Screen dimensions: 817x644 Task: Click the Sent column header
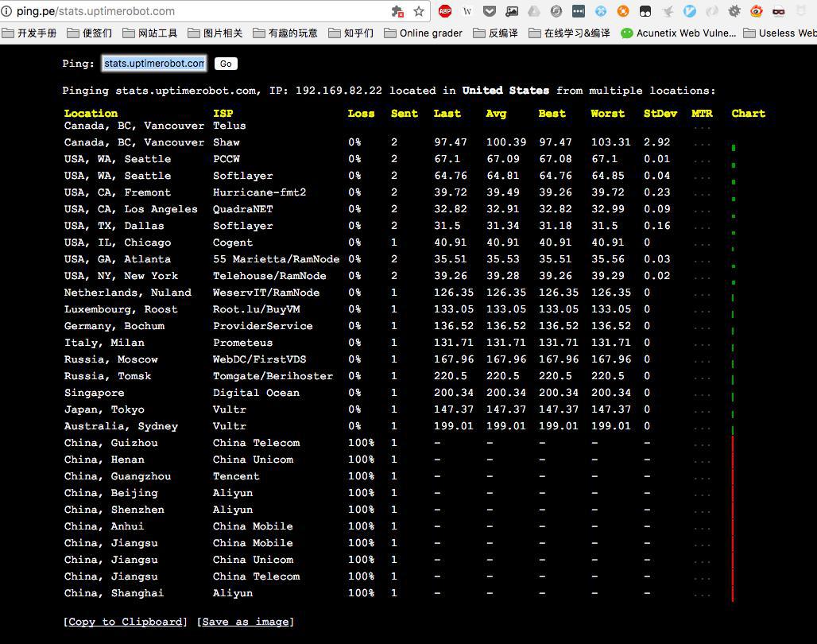405,113
